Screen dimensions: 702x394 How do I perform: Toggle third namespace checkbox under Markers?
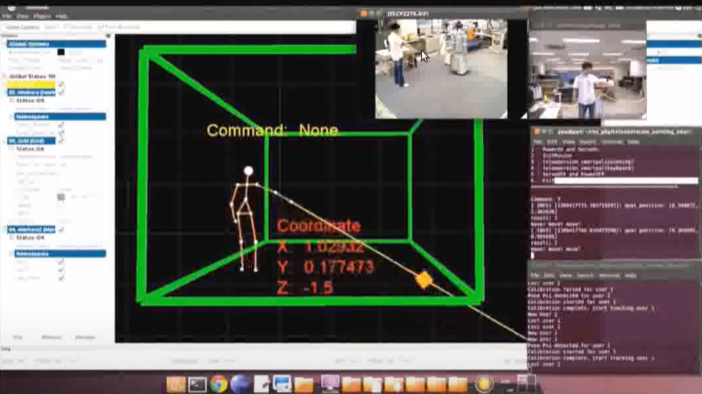coord(61,278)
